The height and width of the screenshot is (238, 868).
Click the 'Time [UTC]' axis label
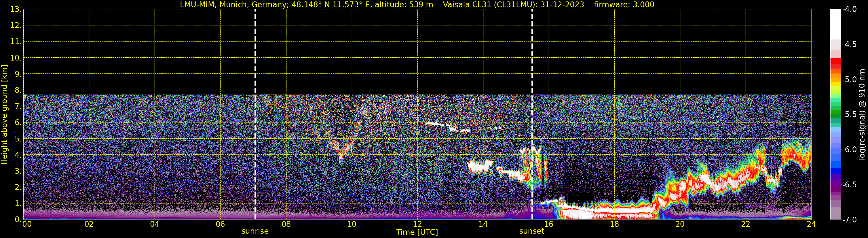coord(417,232)
